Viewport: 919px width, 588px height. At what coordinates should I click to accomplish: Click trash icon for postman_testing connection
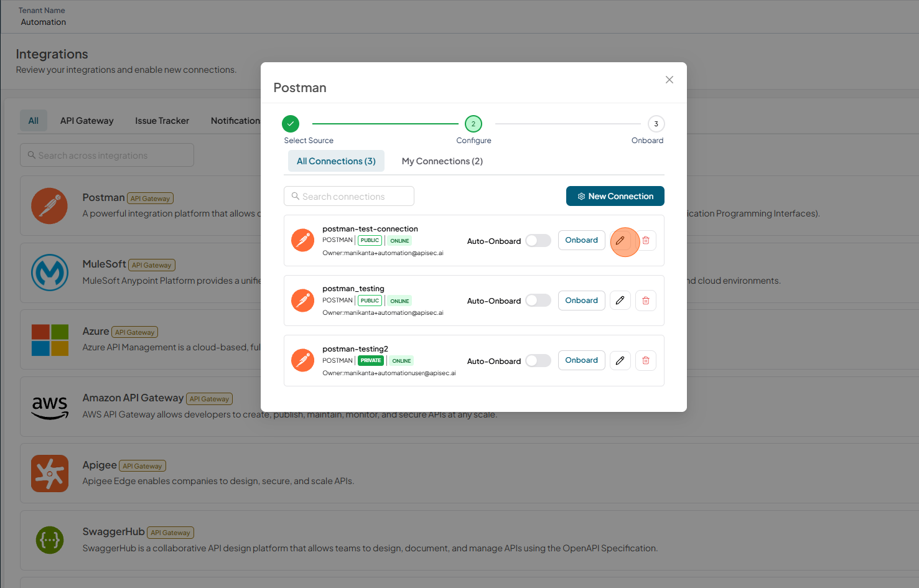coord(646,301)
